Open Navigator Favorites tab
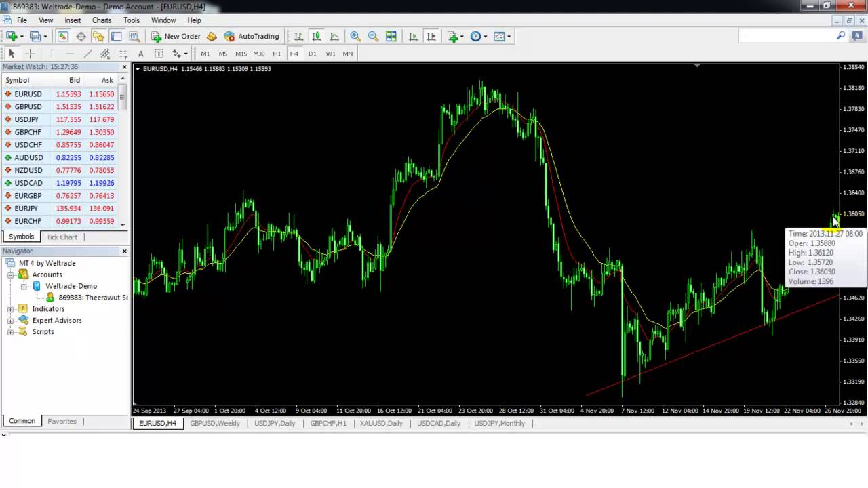This screenshot has width=868, height=488. click(x=62, y=422)
